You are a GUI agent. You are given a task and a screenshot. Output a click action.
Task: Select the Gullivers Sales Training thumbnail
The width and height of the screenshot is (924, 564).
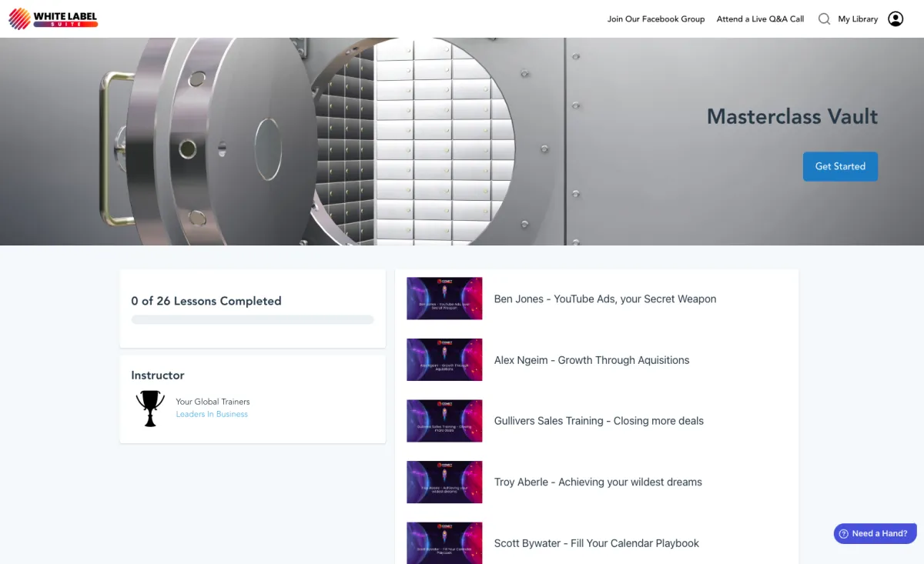coord(444,421)
